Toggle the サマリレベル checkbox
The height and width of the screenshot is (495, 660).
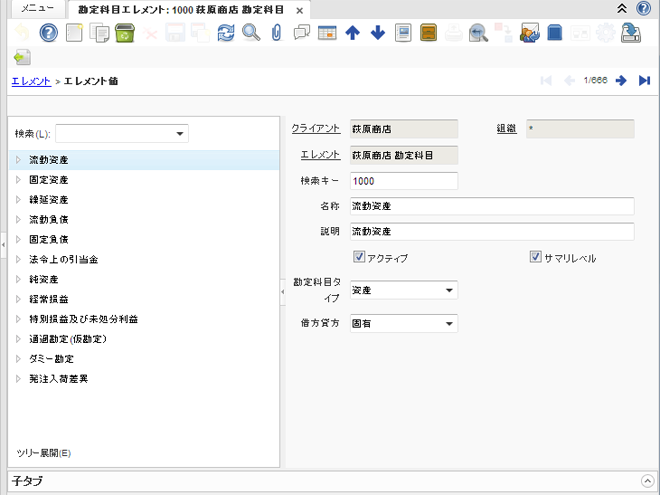[535, 257]
